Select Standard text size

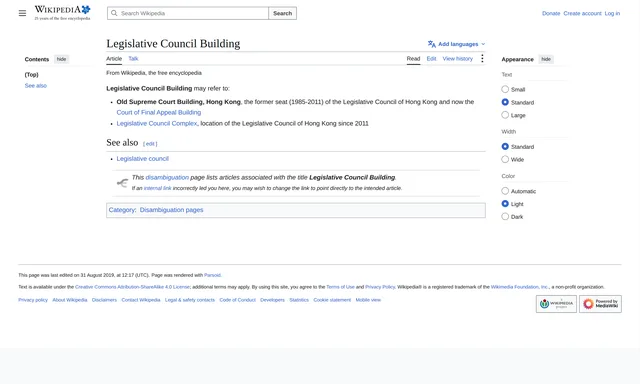[x=505, y=102]
